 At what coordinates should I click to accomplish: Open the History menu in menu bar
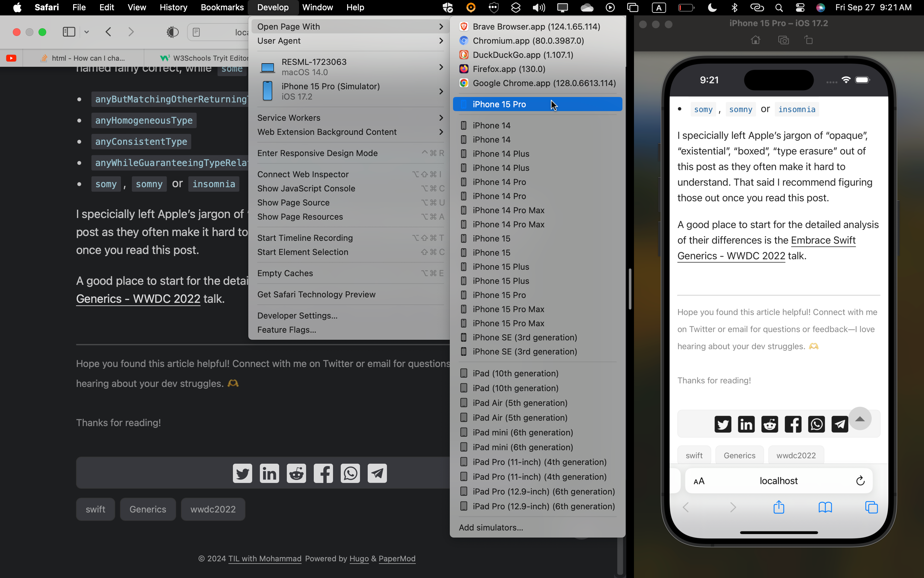tap(173, 7)
